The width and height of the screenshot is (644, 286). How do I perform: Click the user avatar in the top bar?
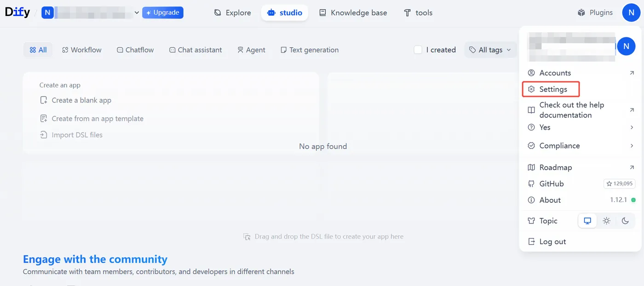coord(631,13)
